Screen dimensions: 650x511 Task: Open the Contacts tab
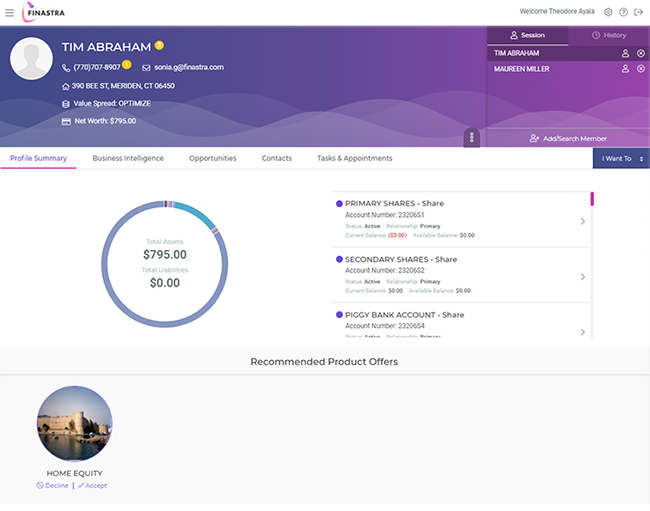276,158
